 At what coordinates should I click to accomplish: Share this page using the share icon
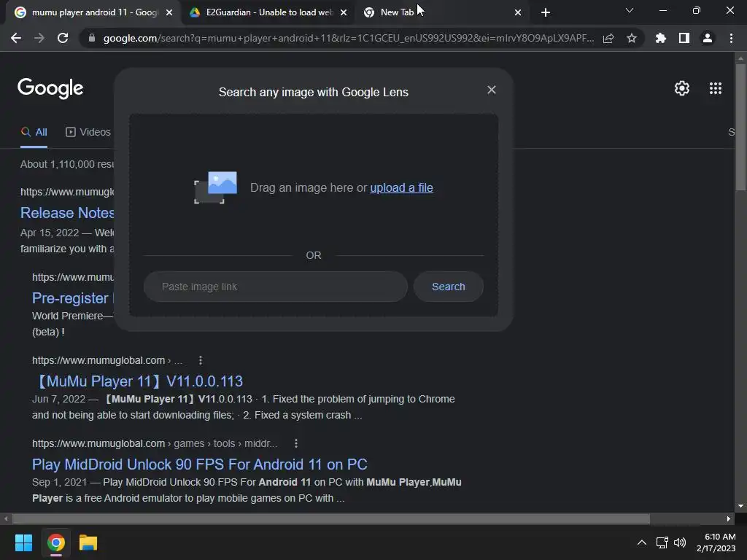point(608,38)
